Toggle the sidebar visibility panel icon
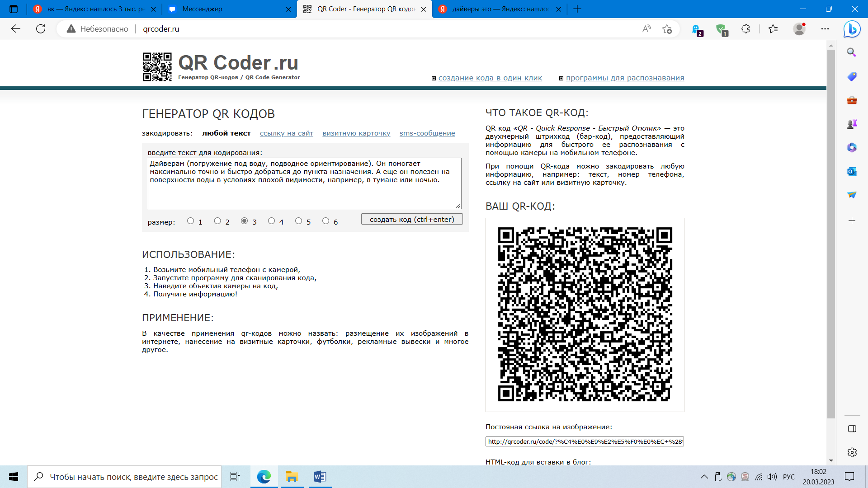868x488 pixels. pos(852,429)
